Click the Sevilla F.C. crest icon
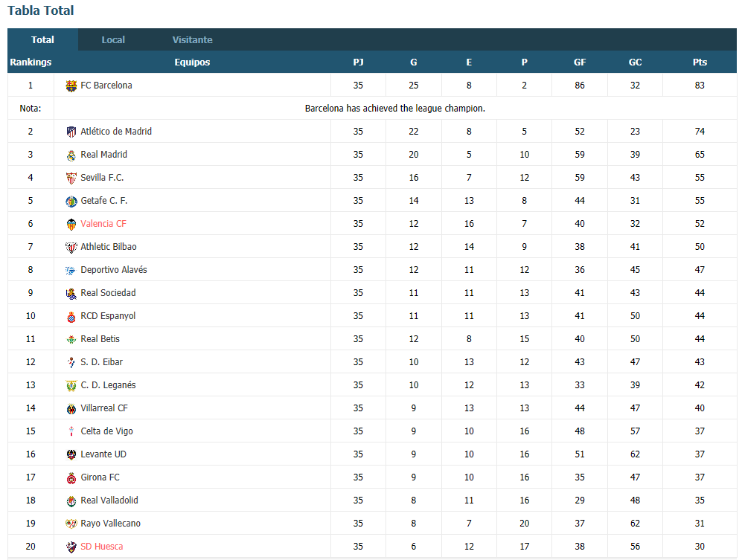Screen dimensions: 742x560 (x=71, y=178)
